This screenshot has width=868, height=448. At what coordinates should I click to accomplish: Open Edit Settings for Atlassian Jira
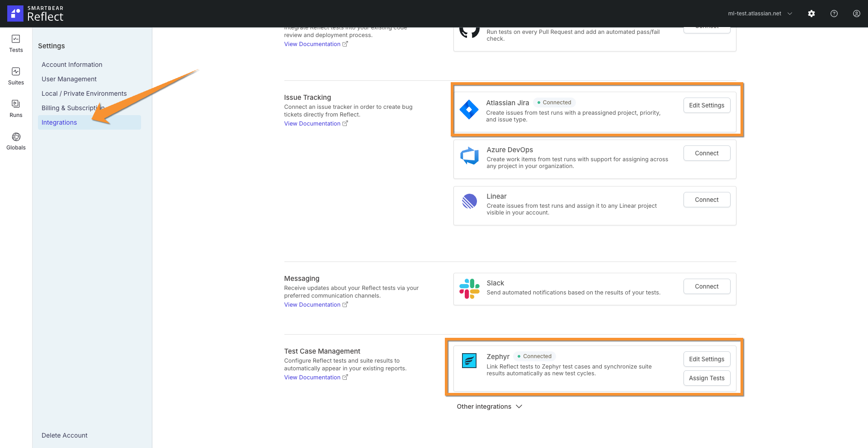707,105
